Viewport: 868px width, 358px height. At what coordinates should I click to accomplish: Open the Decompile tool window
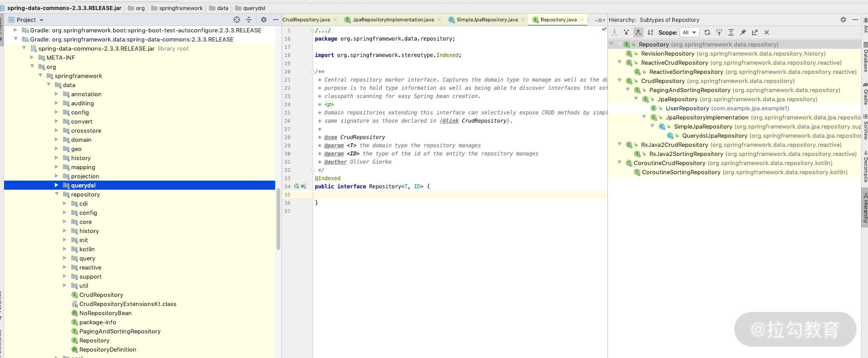pyautogui.click(x=865, y=166)
